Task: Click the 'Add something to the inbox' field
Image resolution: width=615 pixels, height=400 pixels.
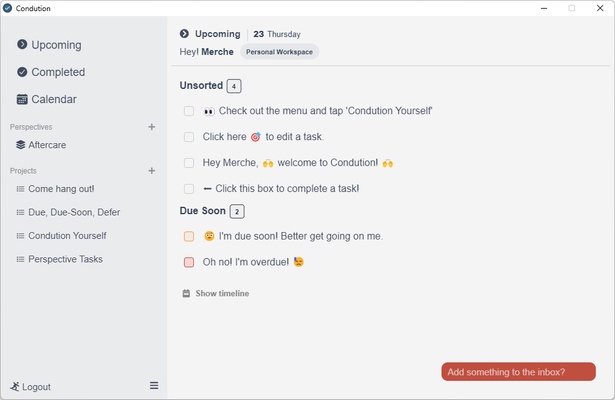Action: (x=518, y=372)
